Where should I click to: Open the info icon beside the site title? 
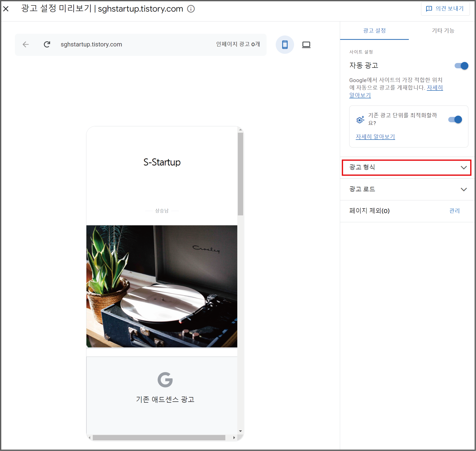[191, 9]
